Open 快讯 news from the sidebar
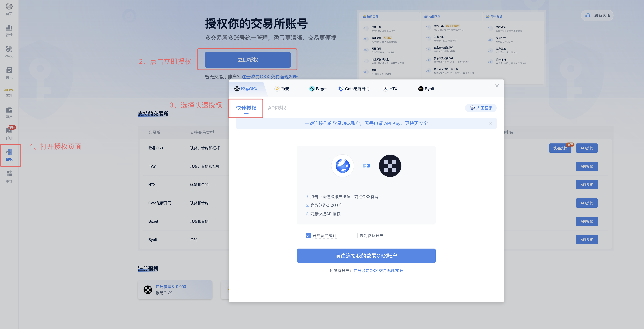644x329 pixels. pyautogui.click(x=9, y=73)
